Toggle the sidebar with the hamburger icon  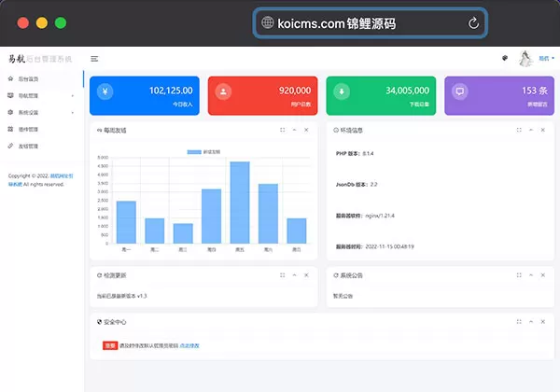[x=94, y=59]
